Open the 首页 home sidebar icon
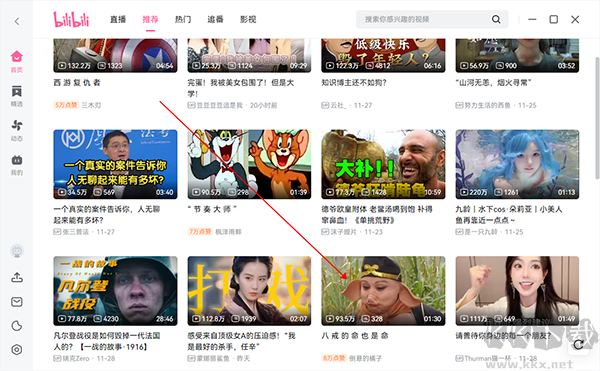Viewport: 600px width, 371px height. pyautogui.click(x=16, y=61)
